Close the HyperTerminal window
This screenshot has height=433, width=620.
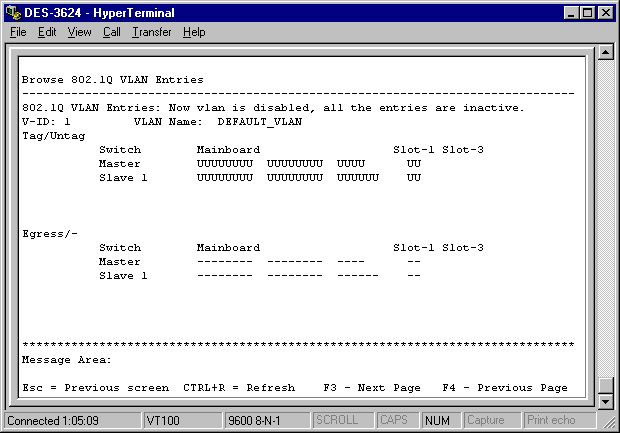point(605,12)
